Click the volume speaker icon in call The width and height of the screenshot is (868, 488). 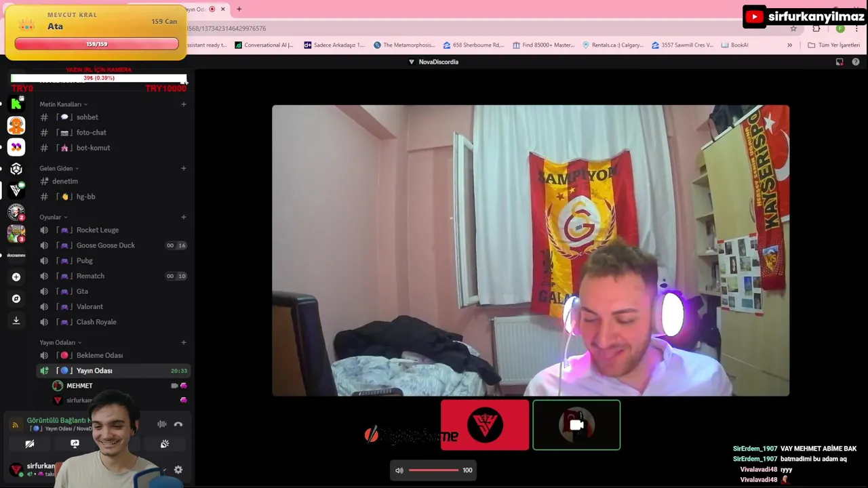399,470
